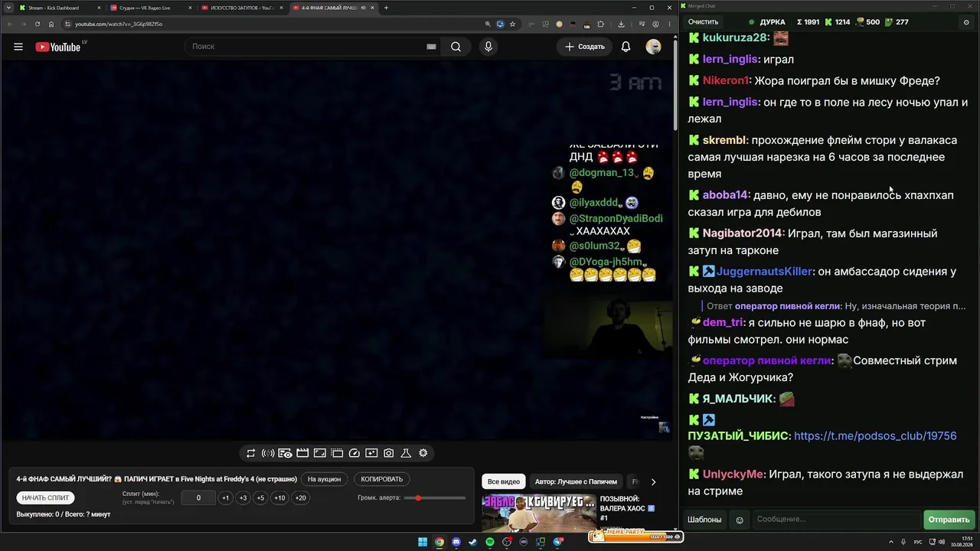Image resolution: width=980 pixels, height=551 pixels.
Task: Open the ПОЗЫВНОЙ: ВАЛЕРА ХАОС video thumbnail
Action: click(x=538, y=514)
